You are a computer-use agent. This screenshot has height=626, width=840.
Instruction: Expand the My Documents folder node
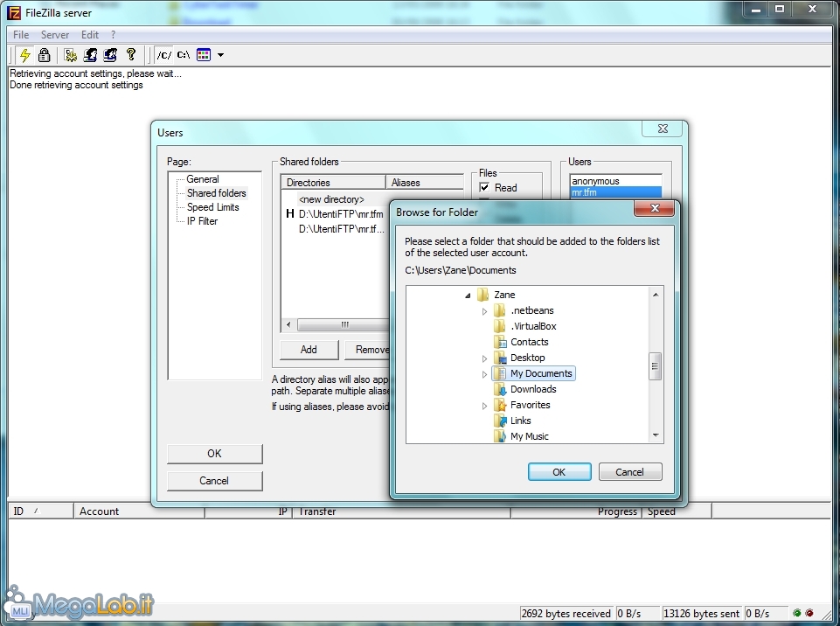point(484,374)
